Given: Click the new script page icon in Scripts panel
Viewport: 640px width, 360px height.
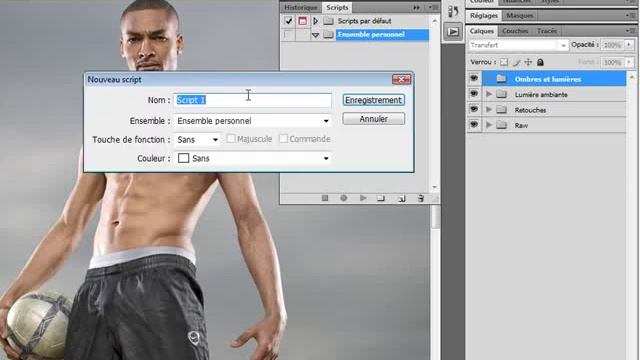Looking at the screenshot, I should coord(402,198).
